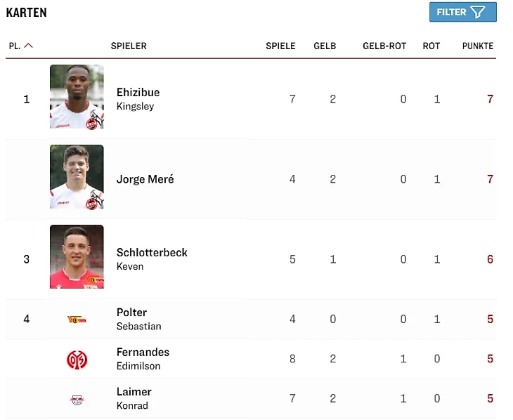This screenshot has height=420, width=513.
Task: Sort by ROT column header
Action: [x=431, y=46]
